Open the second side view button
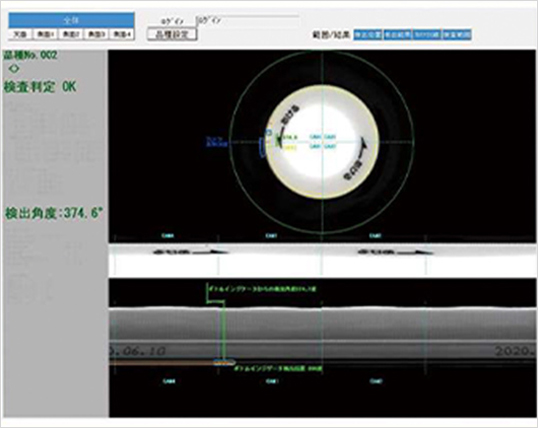538x428 pixels. coord(71,34)
